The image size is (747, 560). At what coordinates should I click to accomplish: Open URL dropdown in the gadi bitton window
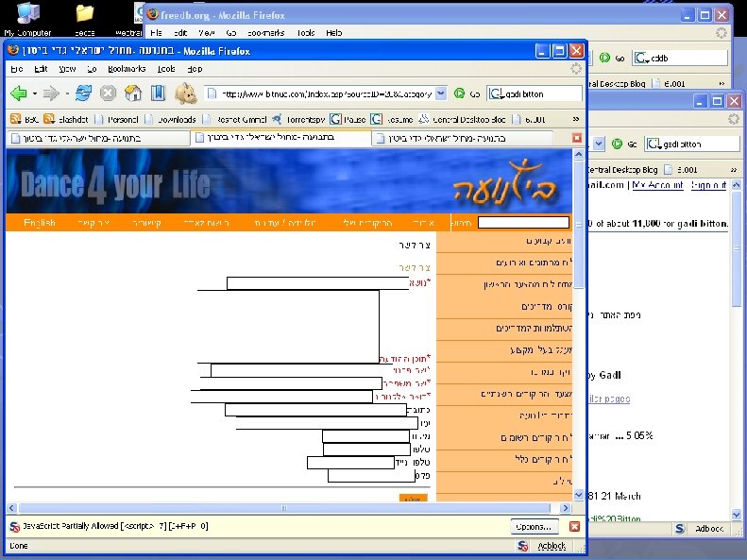[600, 144]
